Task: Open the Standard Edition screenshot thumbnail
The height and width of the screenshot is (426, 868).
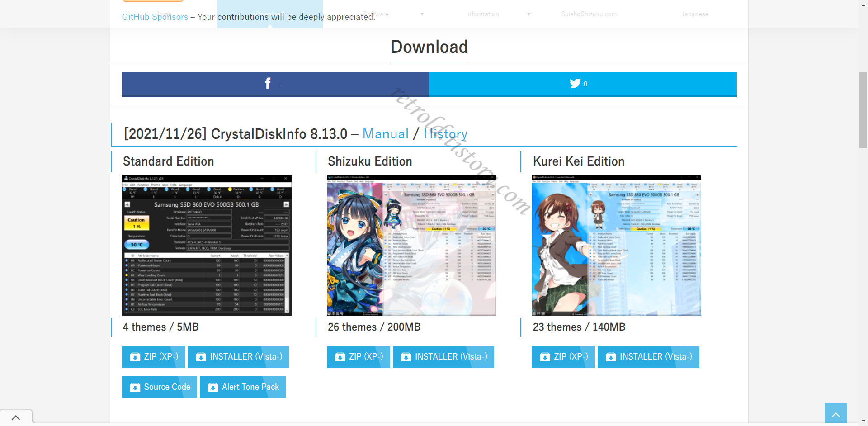Action: point(207,245)
